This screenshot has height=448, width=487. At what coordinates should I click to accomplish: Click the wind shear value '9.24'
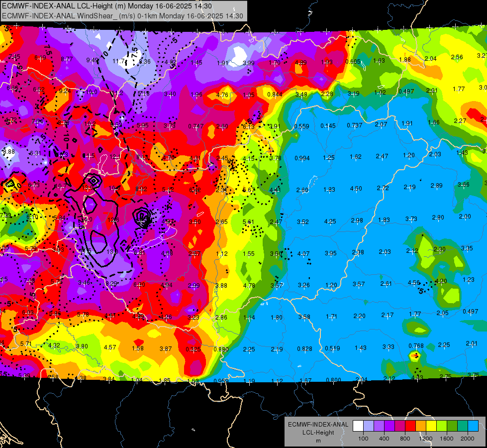(x=65, y=91)
